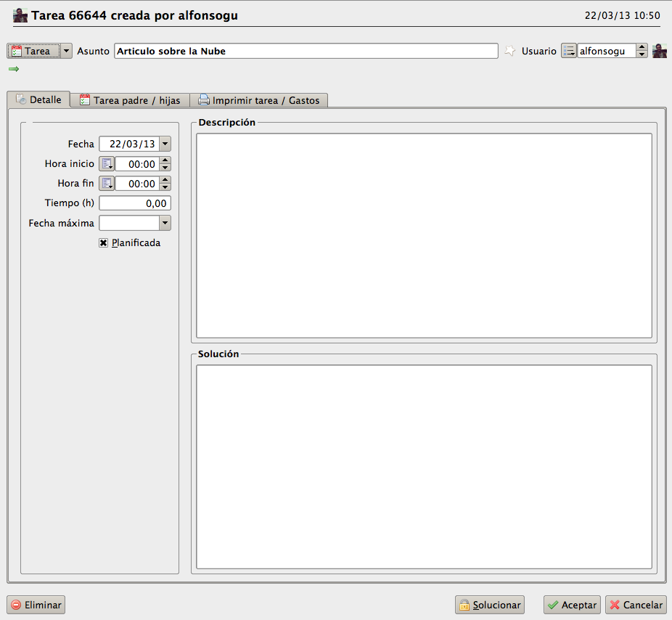Click the Solucionar button
Viewport: 672px width, 620px height.
click(490, 605)
